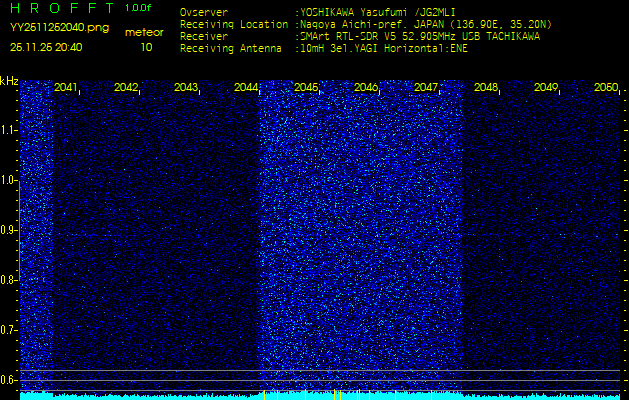629x400 pixels.
Task: Click the Receiving Location field label
Action: 234,24
